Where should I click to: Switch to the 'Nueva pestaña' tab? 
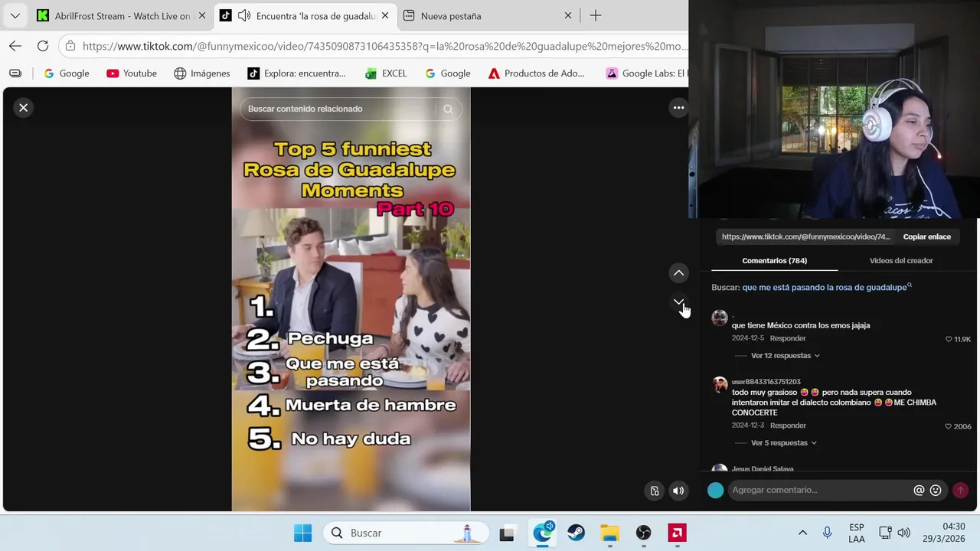[487, 15]
